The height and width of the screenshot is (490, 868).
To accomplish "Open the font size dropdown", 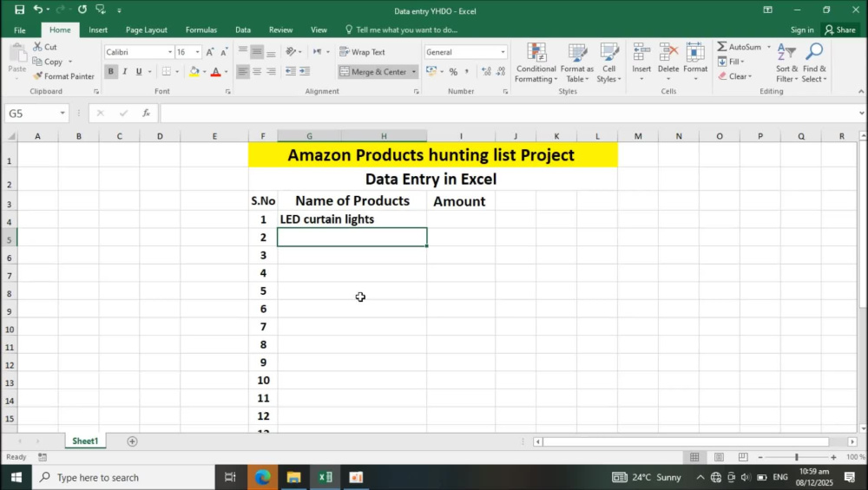I will pos(197,52).
